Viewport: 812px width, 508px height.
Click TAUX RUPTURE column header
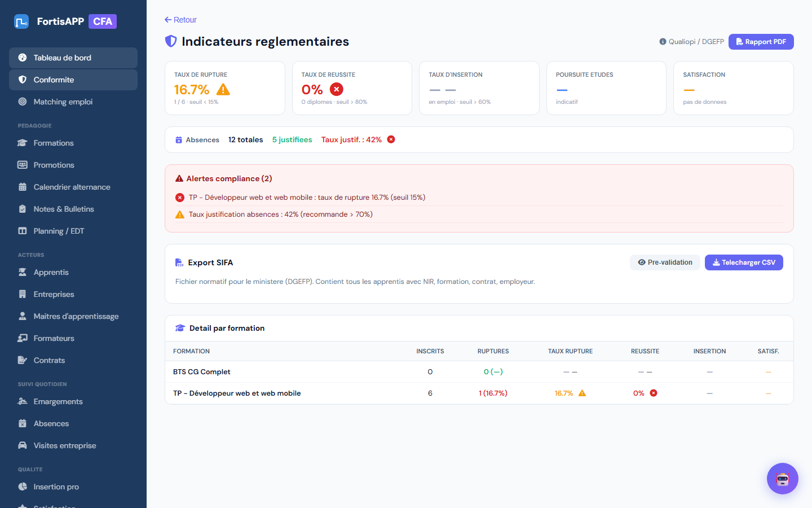tap(570, 351)
